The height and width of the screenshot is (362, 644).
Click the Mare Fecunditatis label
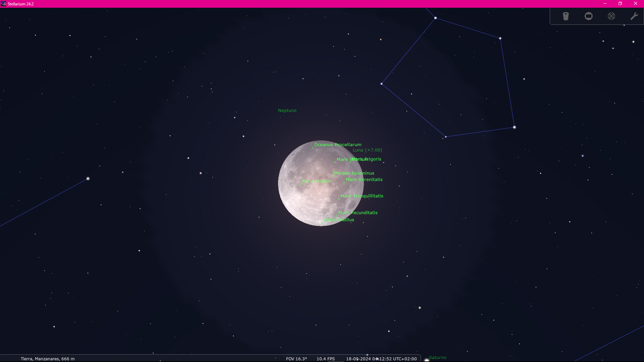[358, 213]
